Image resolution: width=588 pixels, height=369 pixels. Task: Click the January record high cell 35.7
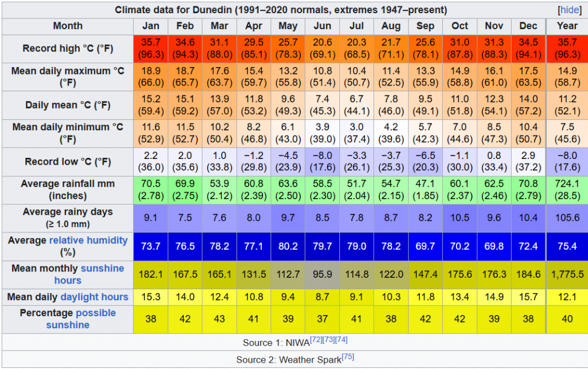(x=151, y=49)
